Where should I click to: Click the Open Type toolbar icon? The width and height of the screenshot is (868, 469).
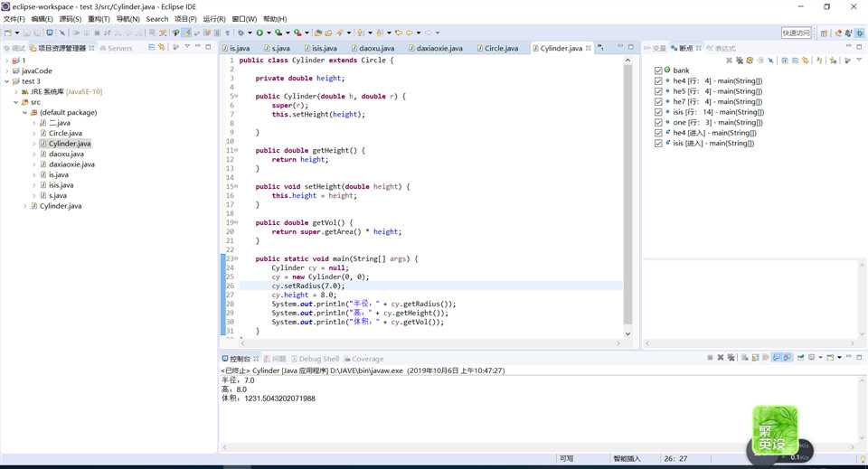coord(317,33)
